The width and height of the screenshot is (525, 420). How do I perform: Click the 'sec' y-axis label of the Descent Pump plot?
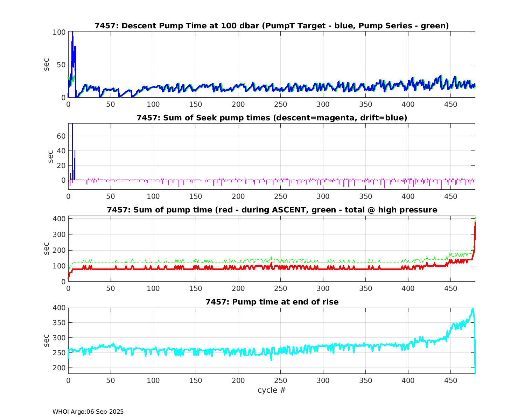(47, 65)
